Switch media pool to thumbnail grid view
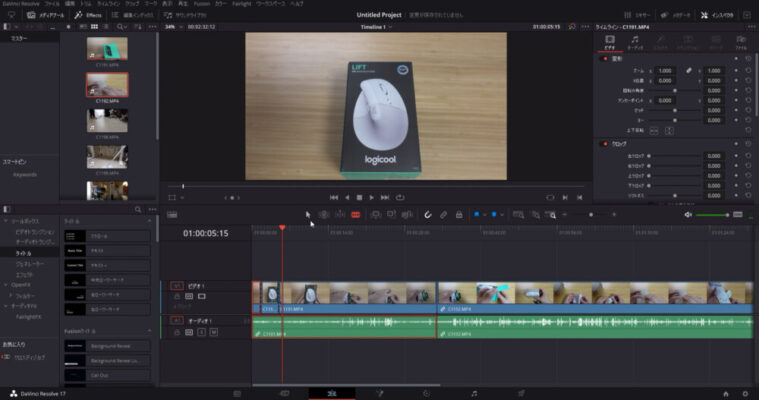759x400 pixels. [x=94, y=27]
